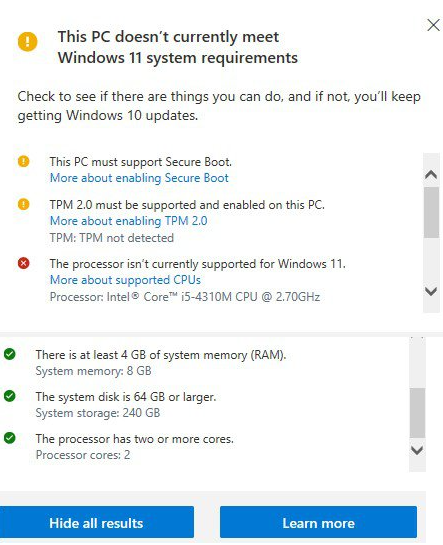
Task: Click the lower list scrollbar thumb
Action: (417, 413)
